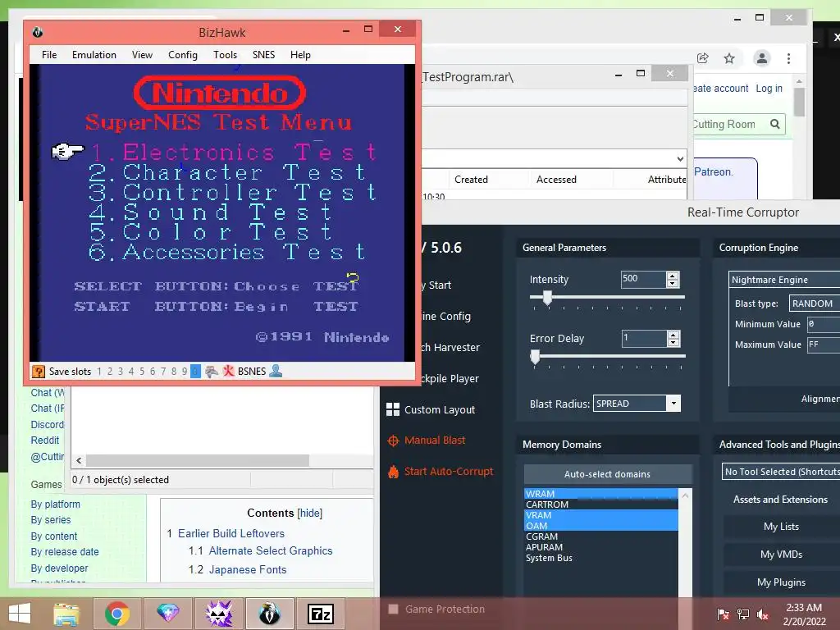Open the Tools menu in BizHawk
The width and height of the screenshot is (840, 630).
pos(225,55)
